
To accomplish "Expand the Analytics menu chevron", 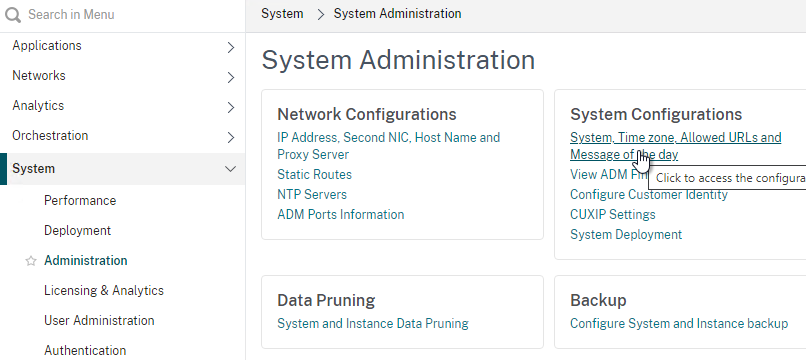I will pyautogui.click(x=231, y=107).
